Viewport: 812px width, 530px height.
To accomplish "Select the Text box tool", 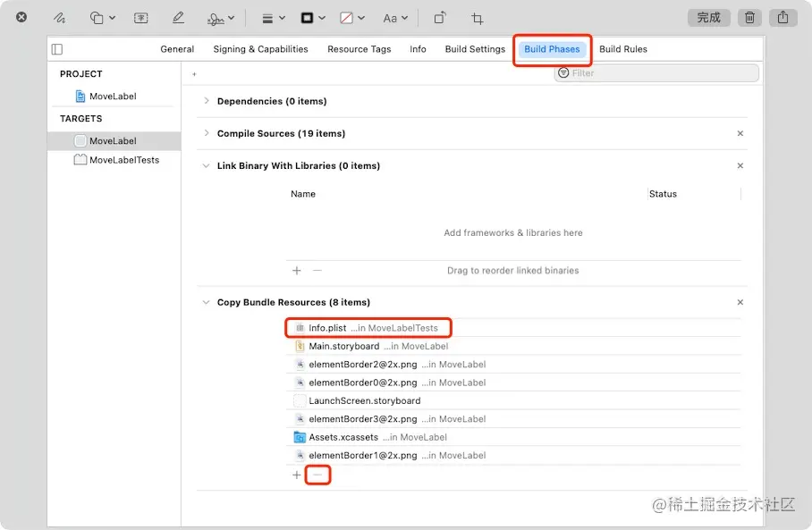I will (141, 18).
